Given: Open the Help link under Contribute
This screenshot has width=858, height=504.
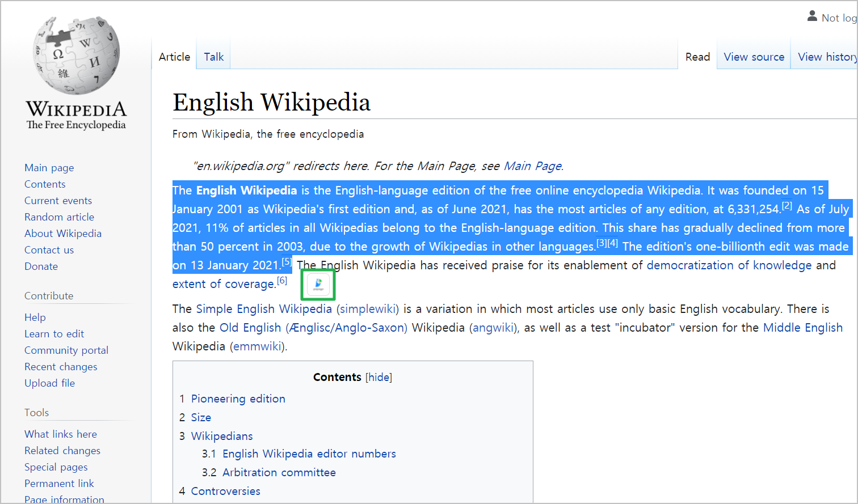Looking at the screenshot, I should (x=35, y=317).
